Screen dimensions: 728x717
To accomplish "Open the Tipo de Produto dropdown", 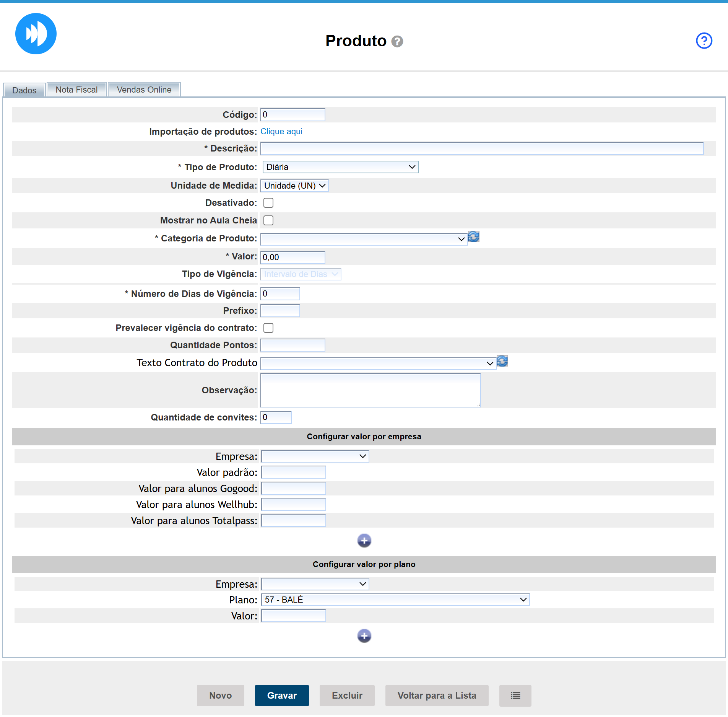I will [x=340, y=167].
